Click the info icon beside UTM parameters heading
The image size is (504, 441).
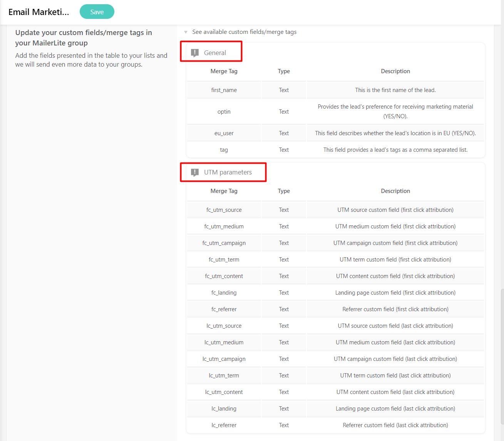(194, 172)
